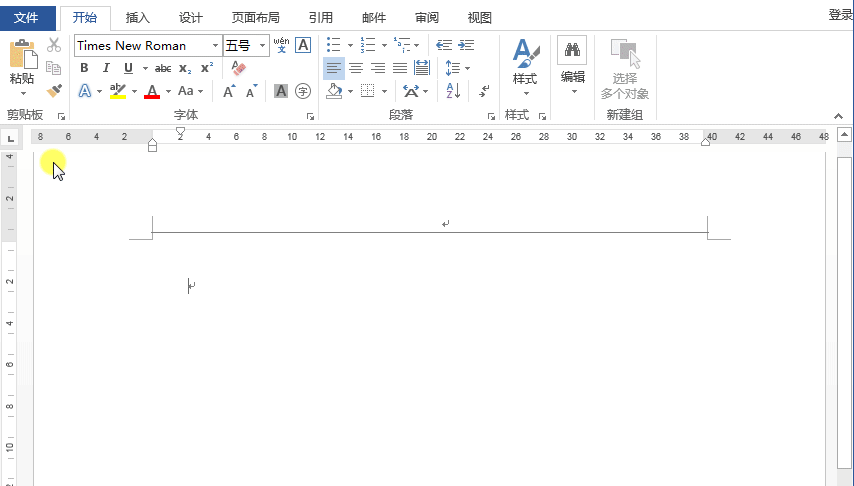The image size is (854, 486).
Task: Increase paragraph indent
Action: pos(466,45)
